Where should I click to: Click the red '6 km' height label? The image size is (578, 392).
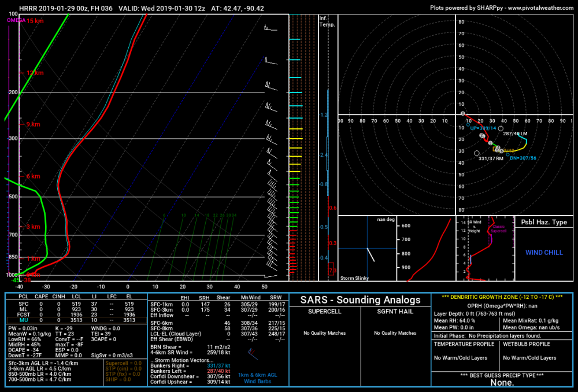click(33, 176)
